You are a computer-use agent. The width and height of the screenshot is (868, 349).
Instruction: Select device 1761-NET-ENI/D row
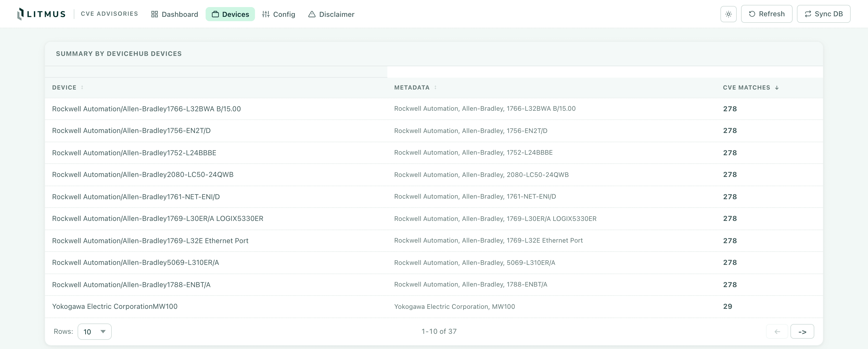(434, 196)
